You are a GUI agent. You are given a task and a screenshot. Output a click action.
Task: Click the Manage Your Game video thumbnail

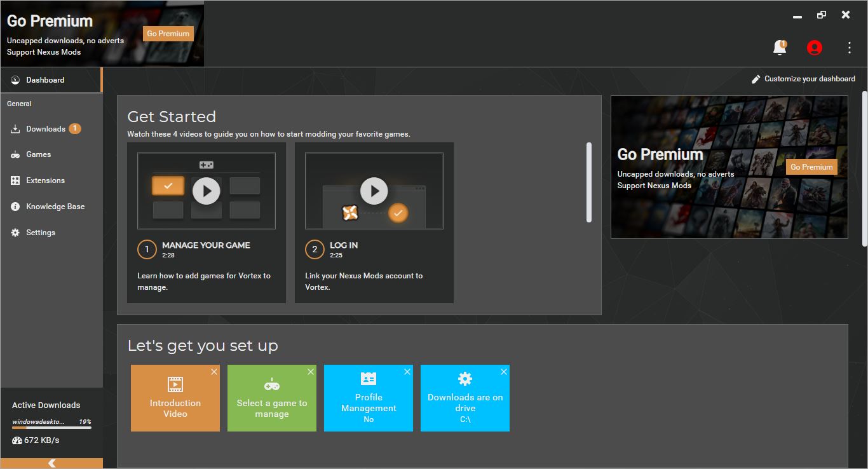[x=207, y=191]
